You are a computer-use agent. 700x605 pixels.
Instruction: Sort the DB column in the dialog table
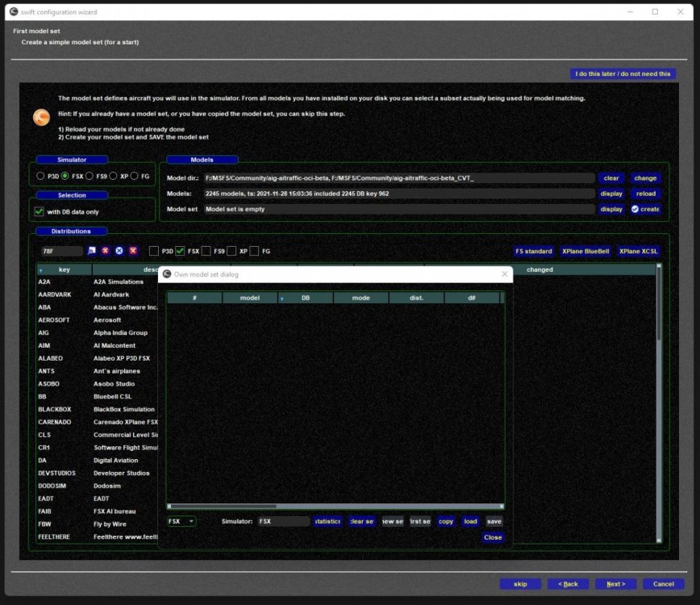pos(307,298)
